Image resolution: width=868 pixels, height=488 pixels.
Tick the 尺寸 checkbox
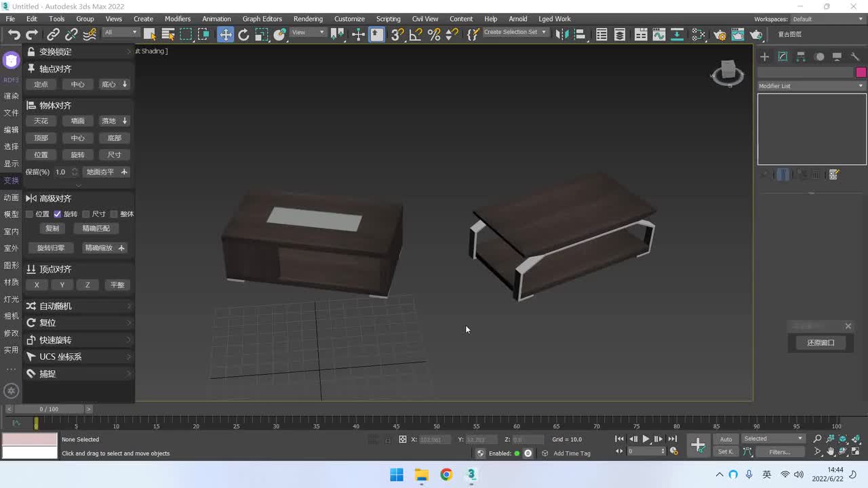pos(86,214)
